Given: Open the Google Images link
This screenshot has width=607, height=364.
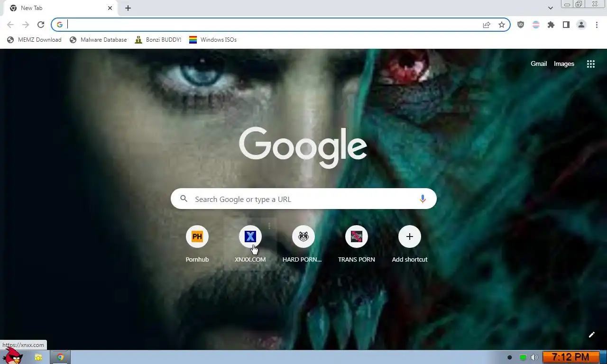Looking at the screenshot, I should point(564,64).
